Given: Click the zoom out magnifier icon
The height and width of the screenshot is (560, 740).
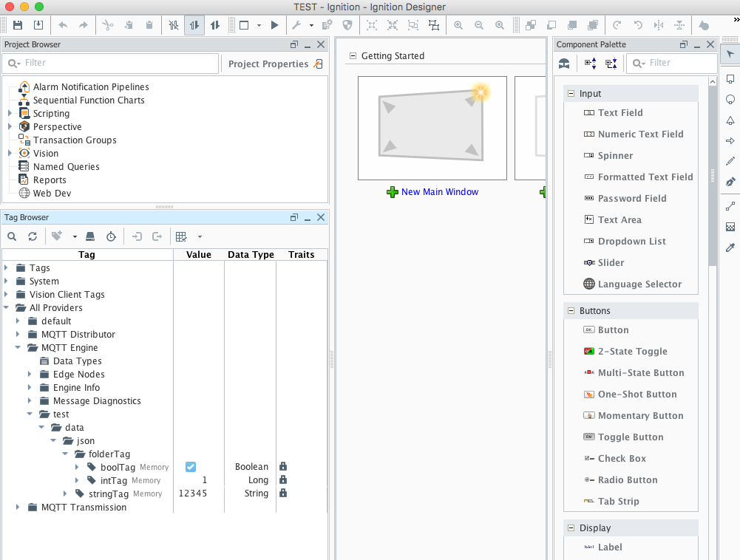Looking at the screenshot, I should click(479, 25).
